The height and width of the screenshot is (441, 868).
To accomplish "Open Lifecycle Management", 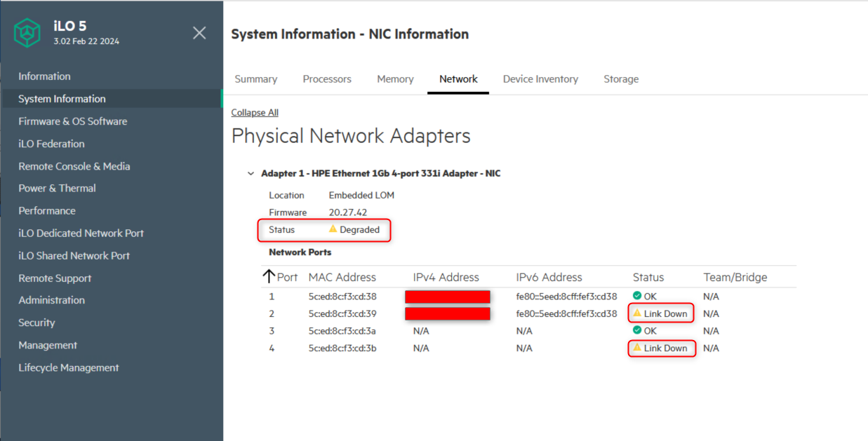I will (x=69, y=367).
